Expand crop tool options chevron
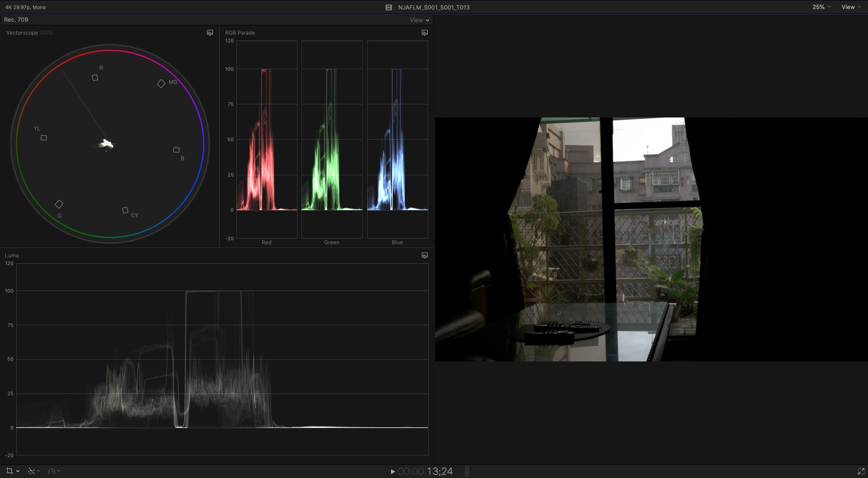Viewport: 868px width, 478px height. click(x=18, y=471)
